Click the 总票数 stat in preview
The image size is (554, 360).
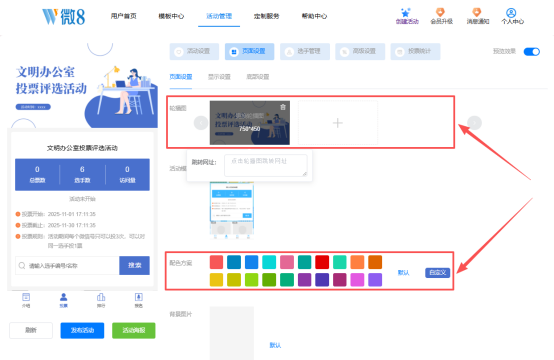(37, 174)
